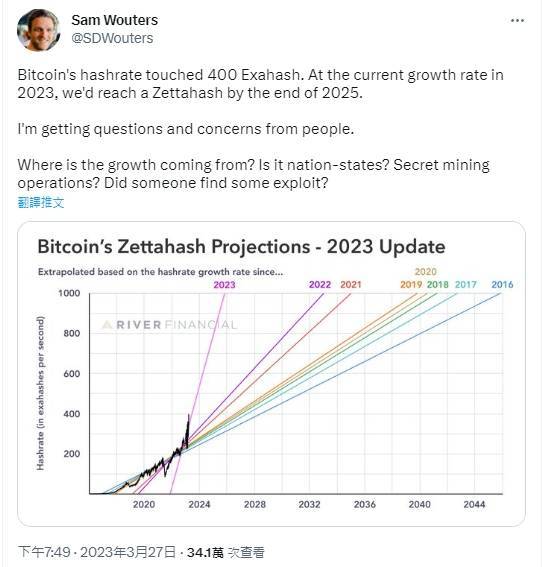The width and height of the screenshot is (542, 567).
Task: Click the black hashrate peak near 400
Action: coord(188,417)
